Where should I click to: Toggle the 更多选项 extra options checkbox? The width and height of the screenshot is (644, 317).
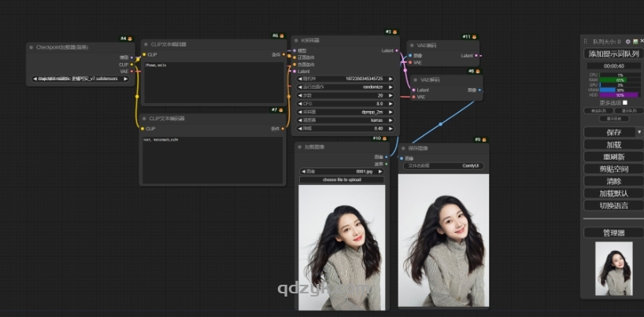[x=625, y=102]
